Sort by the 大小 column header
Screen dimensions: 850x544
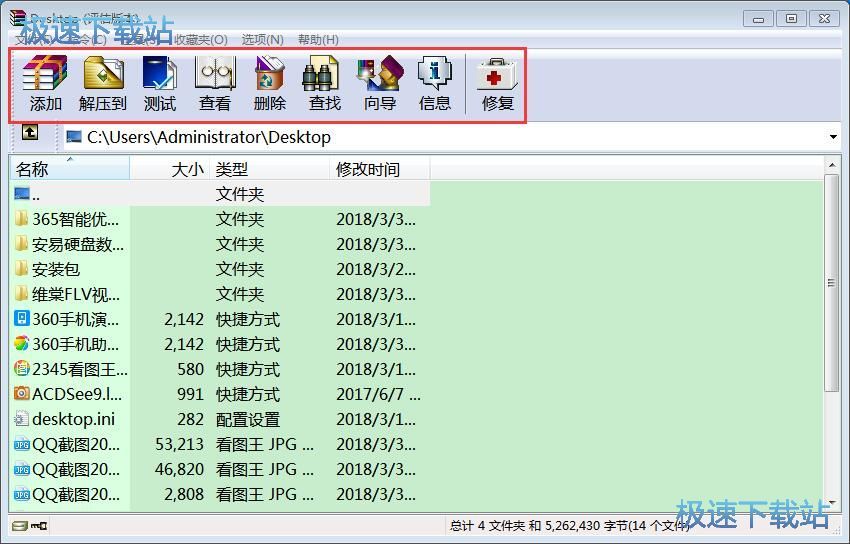coord(170,169)
